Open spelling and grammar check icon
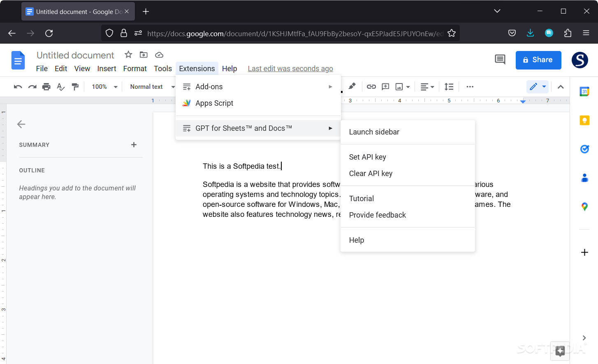This screenshot has height=364, width=598. click(61, 87)
